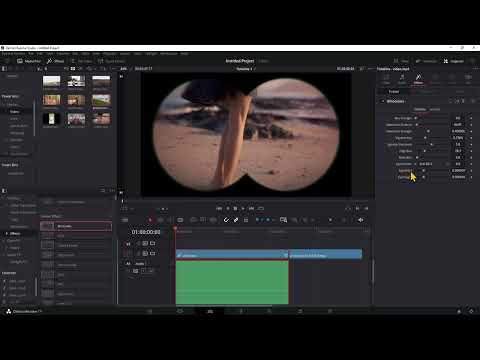
Task: Select the green field landscape thumbnail
Action: click(101, 100)
